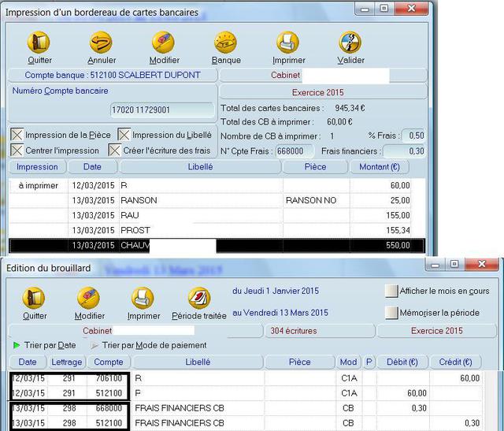Click Quitter in the Edition du brouillard window
The height and width of the screenshot is (431, 504).
35,299
